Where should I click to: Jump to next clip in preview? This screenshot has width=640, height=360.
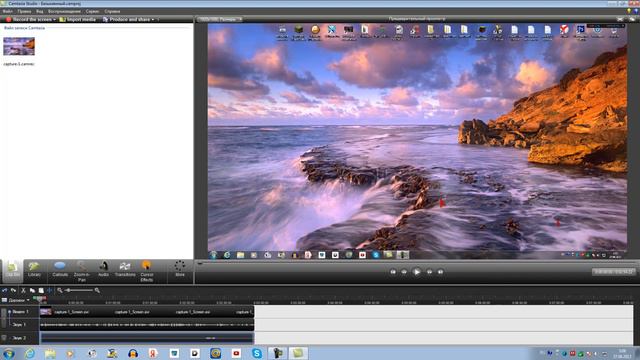click(440, 272)
